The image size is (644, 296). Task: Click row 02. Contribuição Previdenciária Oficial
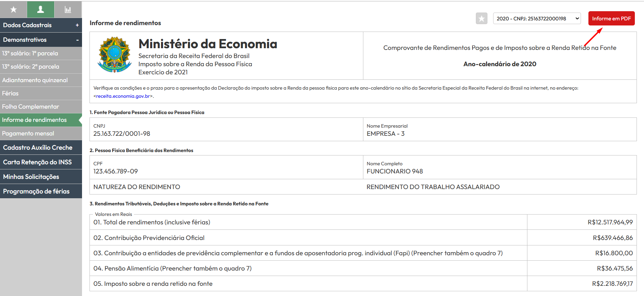click(x=363, y=238)
